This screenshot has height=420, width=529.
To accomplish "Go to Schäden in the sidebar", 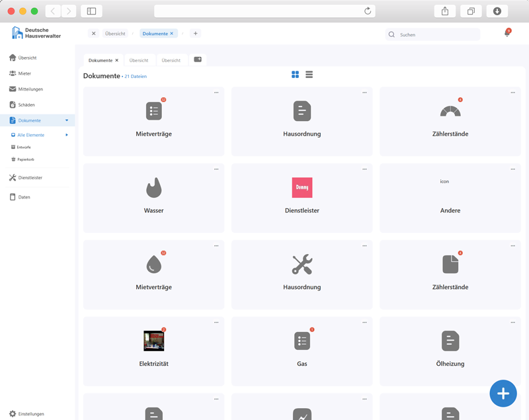I will tap(26, 105).
